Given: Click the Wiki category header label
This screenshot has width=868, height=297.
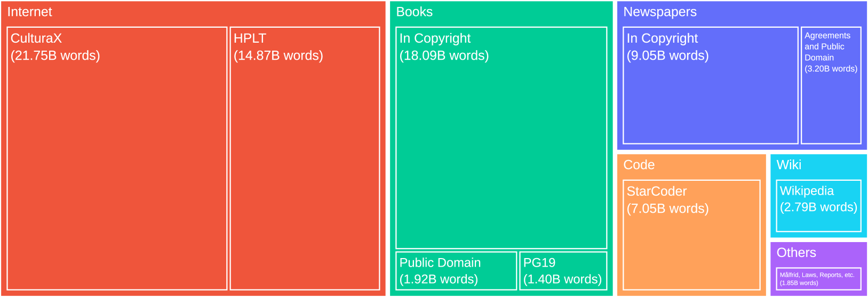Looking at the screenshot, I should [789, 165].
